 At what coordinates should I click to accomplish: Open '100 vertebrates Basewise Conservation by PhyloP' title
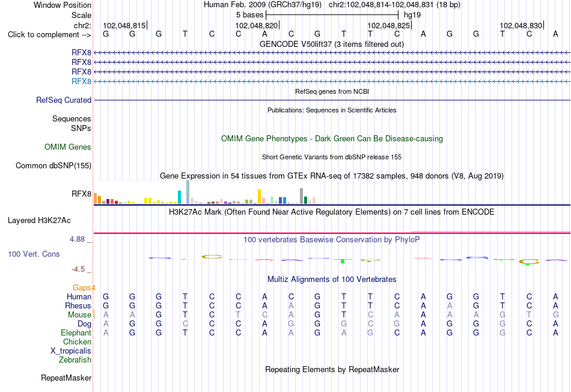point(332,240)
